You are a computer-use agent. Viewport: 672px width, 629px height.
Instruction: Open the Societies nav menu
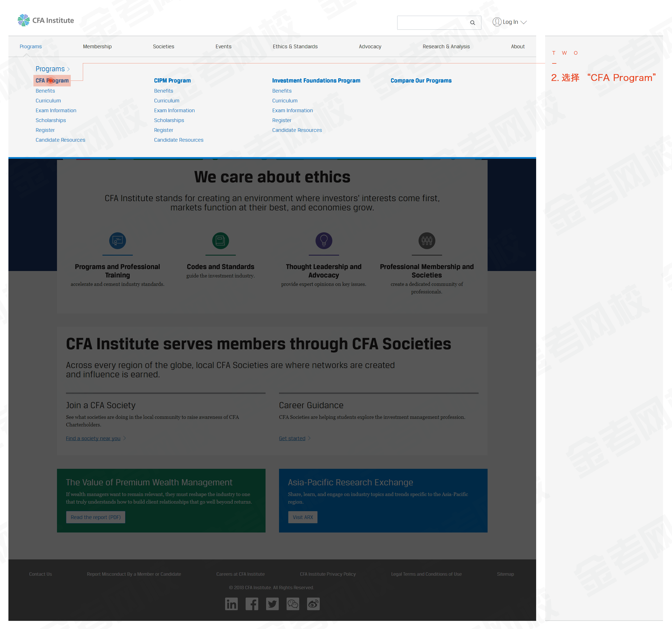click(164, 46)
